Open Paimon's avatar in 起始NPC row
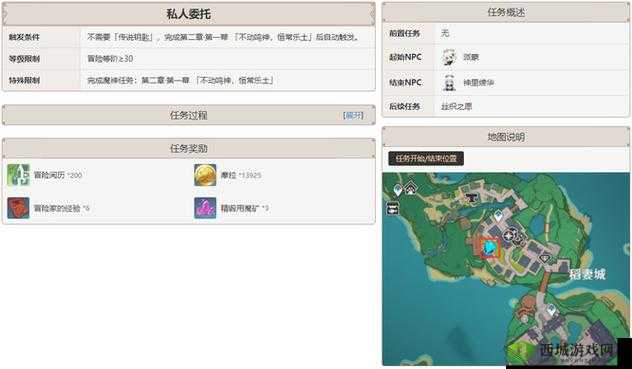The height and width of the screenshot is (369, 632). tap(449, 57)
